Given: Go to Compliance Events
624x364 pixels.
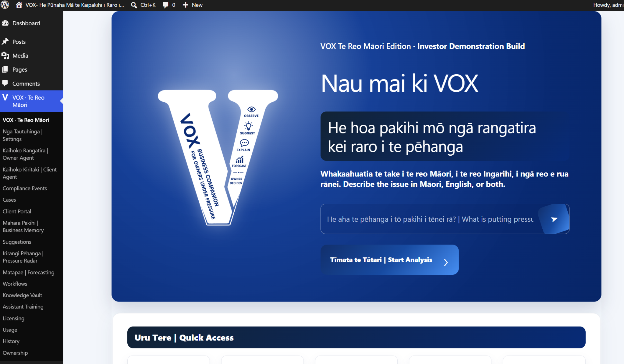Looking at the screenshot, I should click(x=25, y=188).
